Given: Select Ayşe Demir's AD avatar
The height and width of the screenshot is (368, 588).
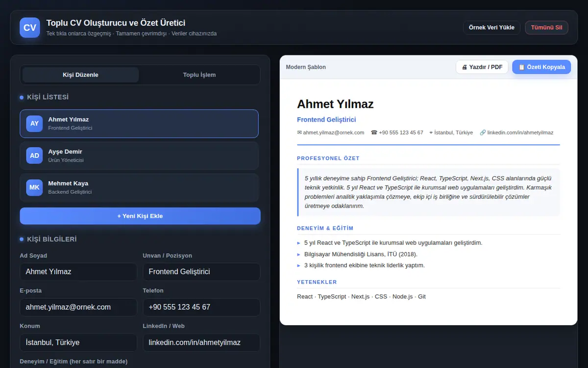Looking at the screenshot, I should pos(34,156).
